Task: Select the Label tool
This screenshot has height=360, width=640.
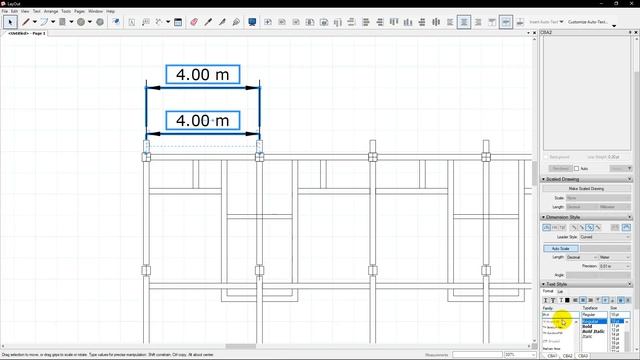Action: 146,22
